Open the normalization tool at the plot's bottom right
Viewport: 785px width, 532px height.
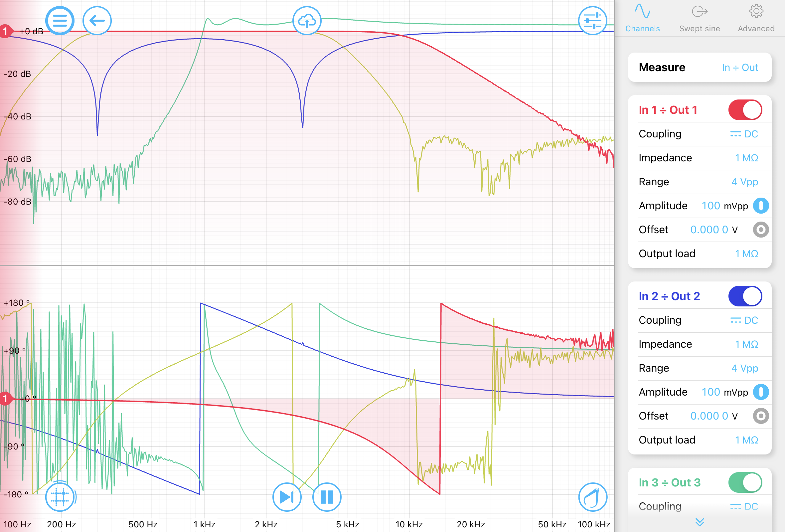pyautogui.click(x=592, y=497)
